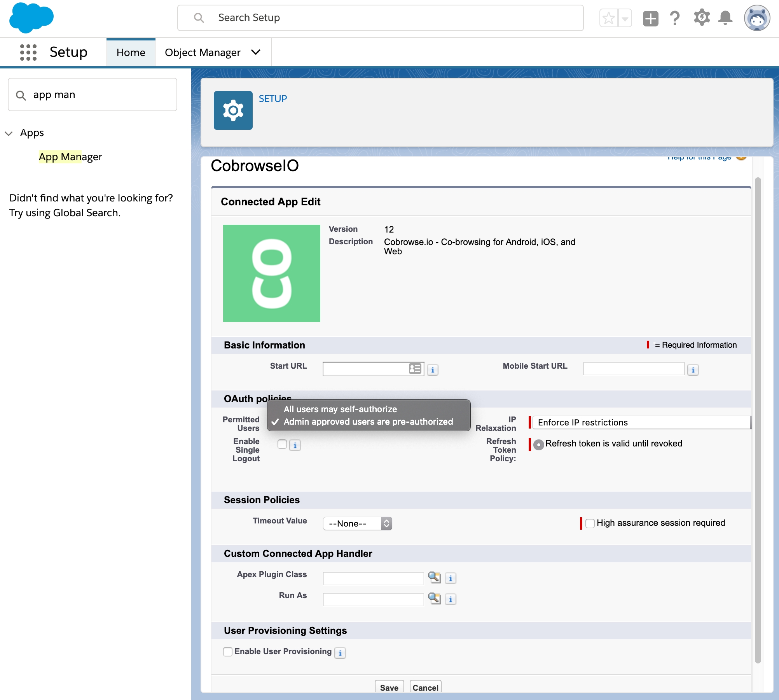
Task: Choose All users may self-authorize
Action: (369, 409)
